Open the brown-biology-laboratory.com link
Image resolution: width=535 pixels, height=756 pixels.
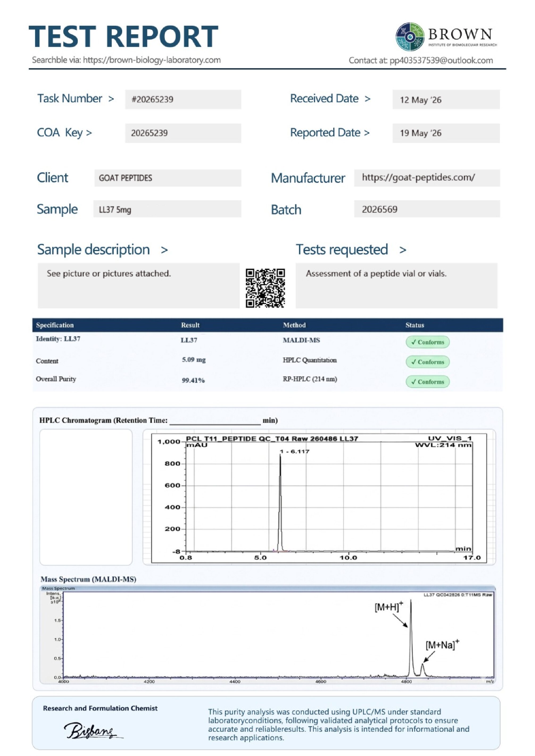coord(152,60)
